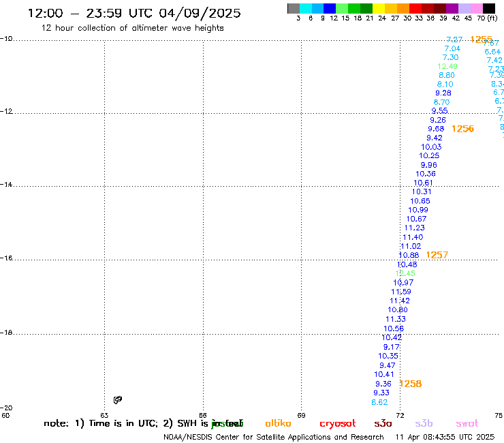Click the wave height value 10.61
Image resolution: width=504 pixels, height=443 pixels.
coord(423,183)
